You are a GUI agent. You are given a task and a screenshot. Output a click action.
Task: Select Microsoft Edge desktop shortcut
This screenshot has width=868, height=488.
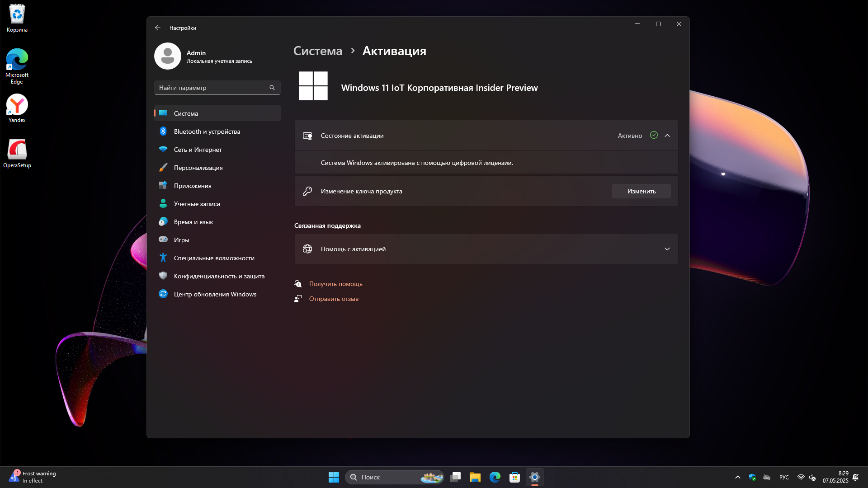pos(17,66)
